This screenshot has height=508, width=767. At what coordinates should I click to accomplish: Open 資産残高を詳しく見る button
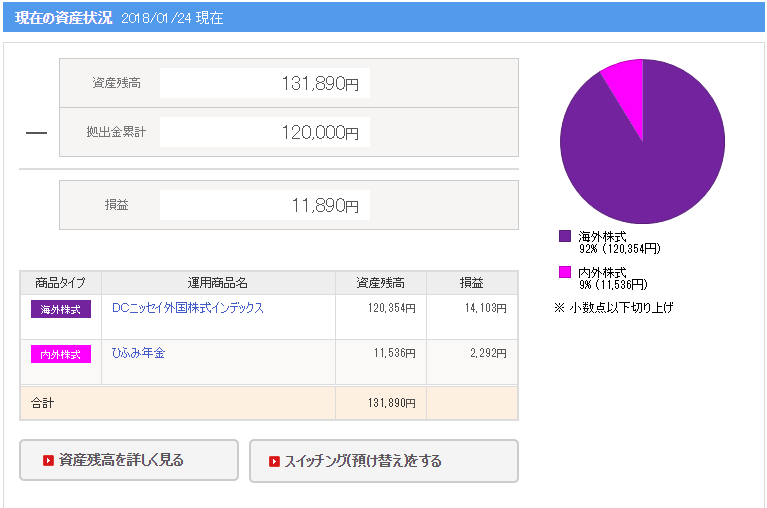[x=129, y=460]
